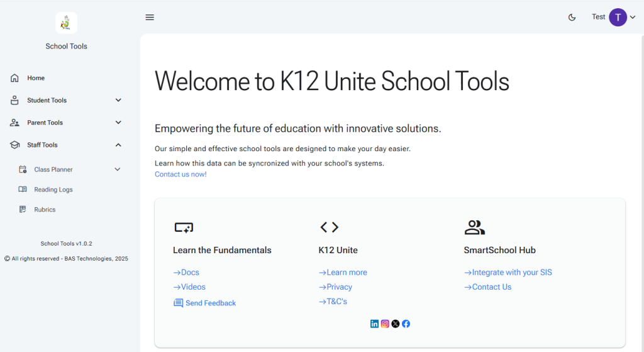
Task: Click the School Tools logo image
Action: tap(66, 23)
